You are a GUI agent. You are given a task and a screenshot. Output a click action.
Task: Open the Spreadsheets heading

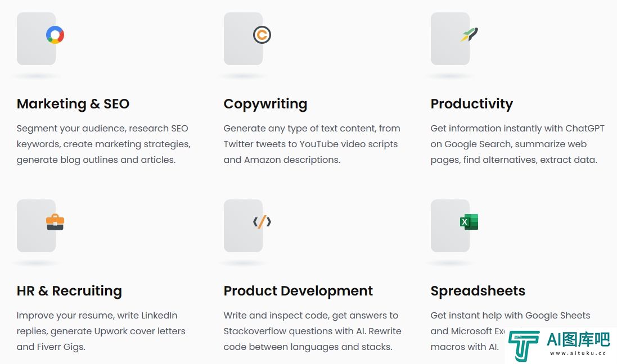[x=478, y=291]
